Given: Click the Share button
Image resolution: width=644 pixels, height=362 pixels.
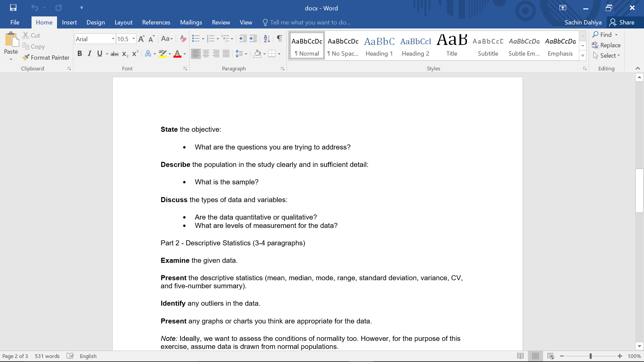Looking at the screenshot, I should (x=622, y=22).
